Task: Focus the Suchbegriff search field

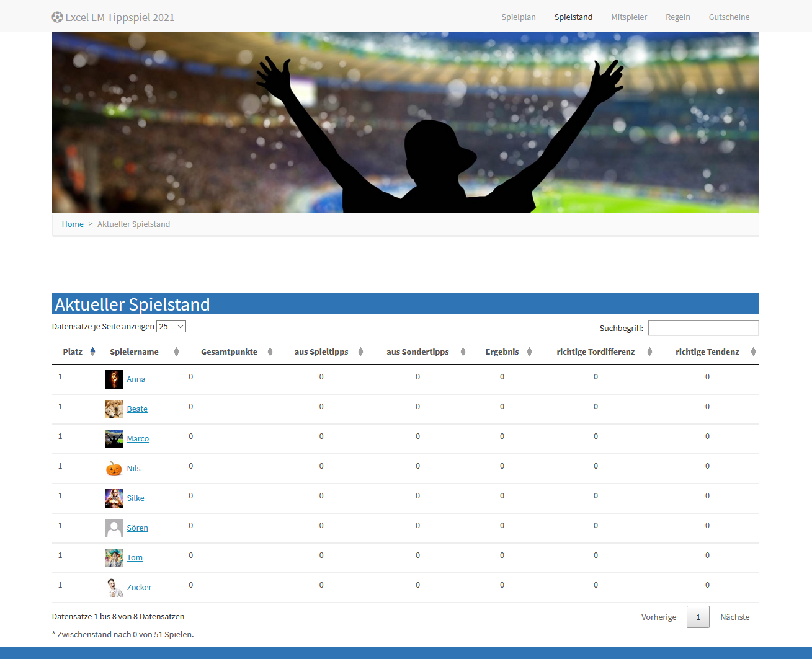Action: 703,328
